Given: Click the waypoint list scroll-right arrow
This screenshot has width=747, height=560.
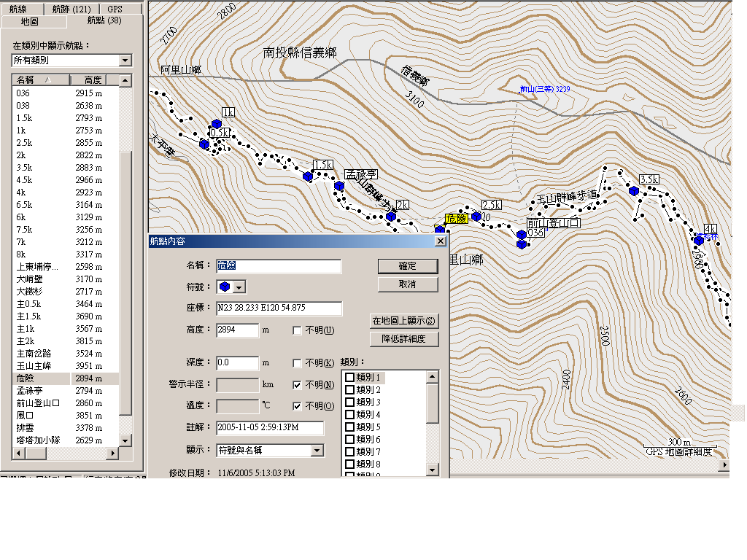Looking at the screenshot, I should click(113, 454).
